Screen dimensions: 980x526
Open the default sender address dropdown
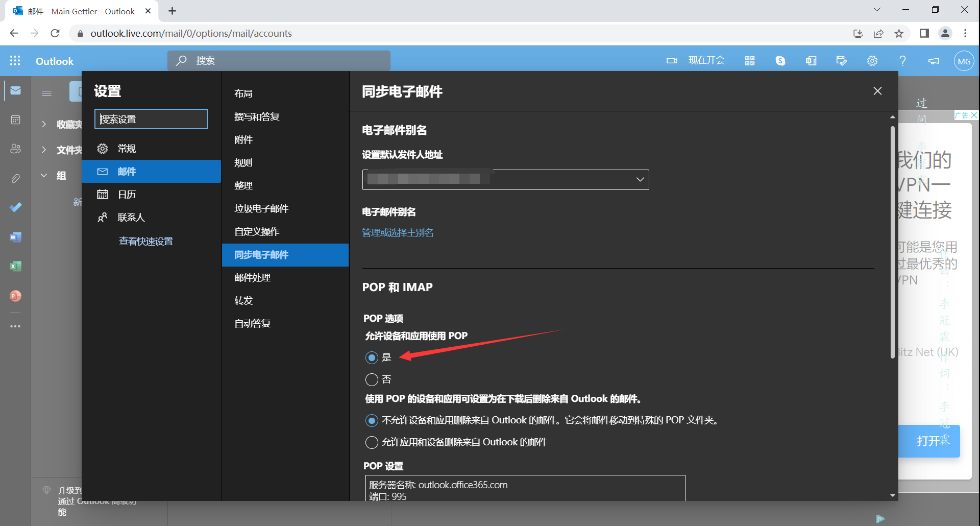point(505,180)
